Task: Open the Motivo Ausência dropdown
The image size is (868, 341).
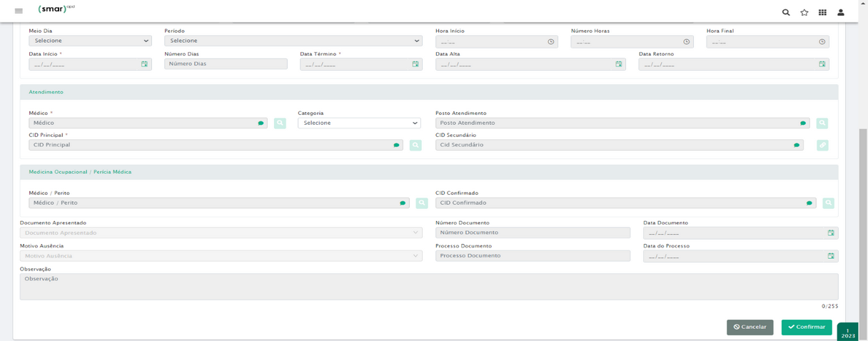Action: tap(221, 255)
